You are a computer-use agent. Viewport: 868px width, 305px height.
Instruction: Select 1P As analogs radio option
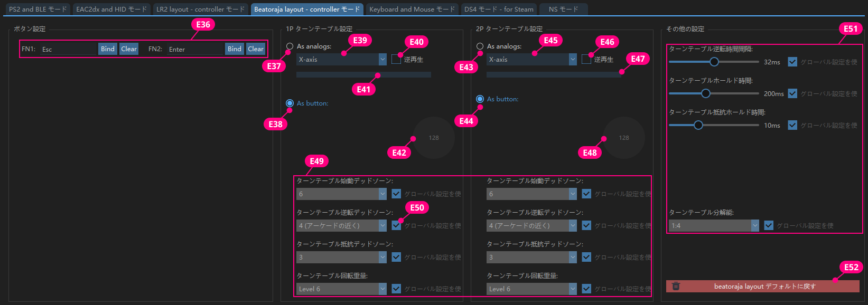[x=290, y=46]
